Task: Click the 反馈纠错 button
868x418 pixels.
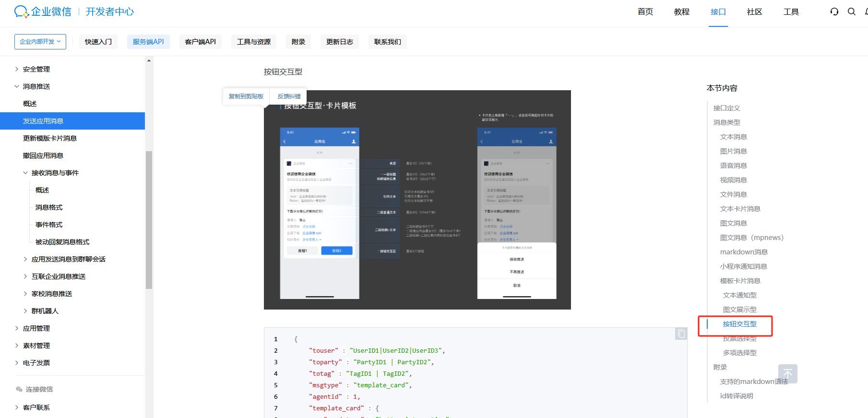Action: 289,96
